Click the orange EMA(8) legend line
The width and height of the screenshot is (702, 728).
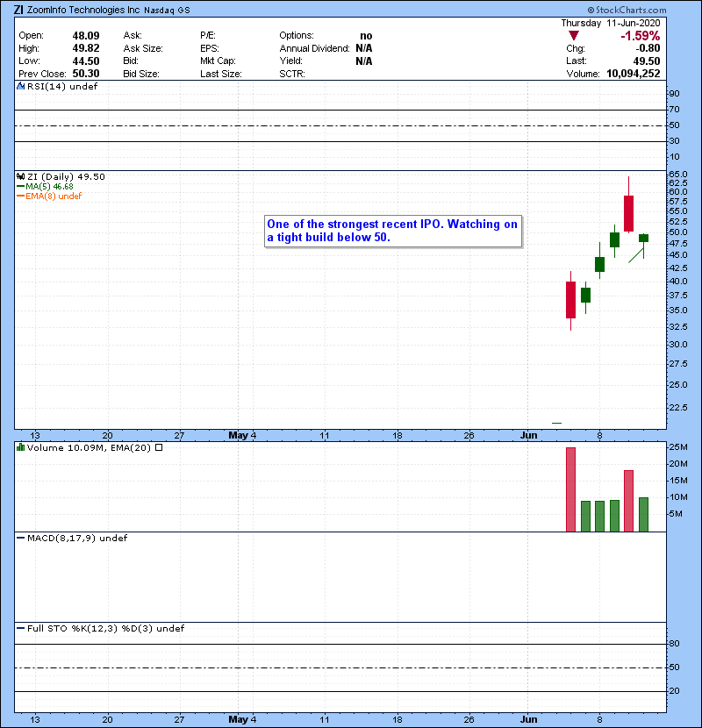[x=20, y=196]
